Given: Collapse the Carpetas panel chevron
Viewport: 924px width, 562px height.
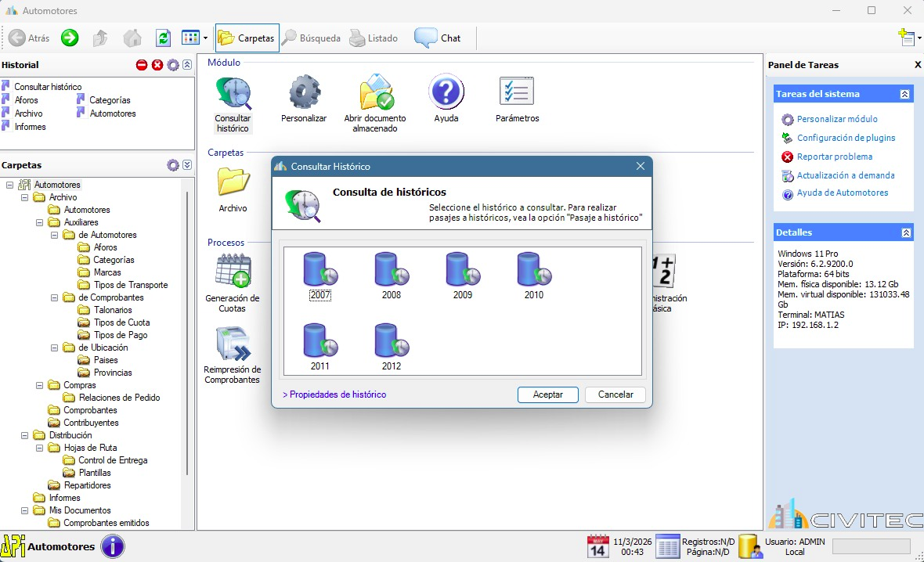Looking at the screenshot, I should point(187,165).
